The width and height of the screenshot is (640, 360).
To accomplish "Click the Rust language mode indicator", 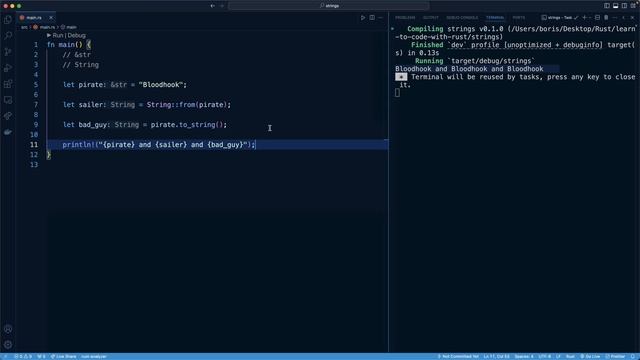I will point(570,356).
